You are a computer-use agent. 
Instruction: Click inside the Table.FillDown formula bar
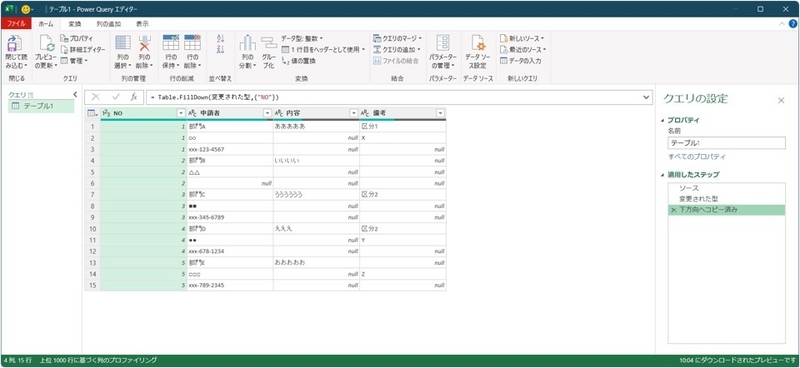click(x=393, y=97)
